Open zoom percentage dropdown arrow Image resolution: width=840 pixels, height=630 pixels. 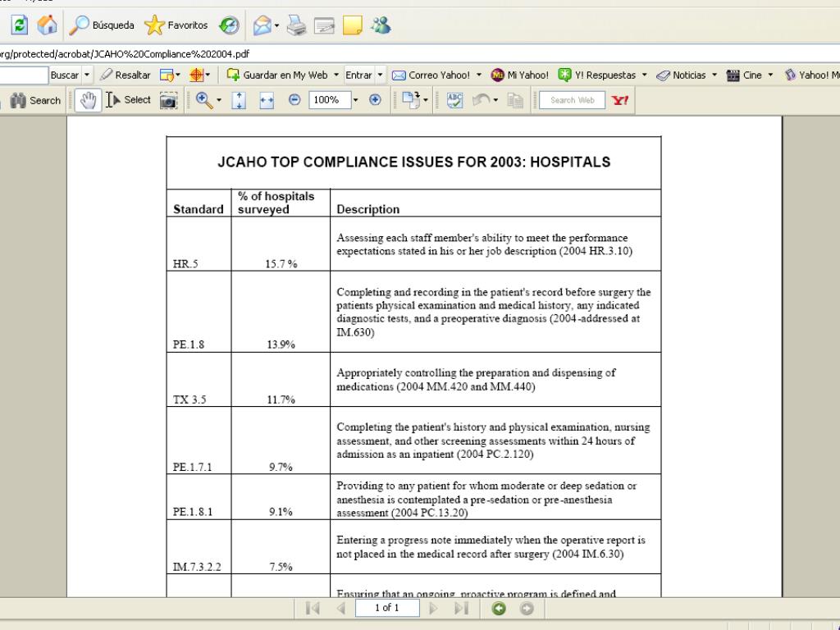[x=354, y=100]
